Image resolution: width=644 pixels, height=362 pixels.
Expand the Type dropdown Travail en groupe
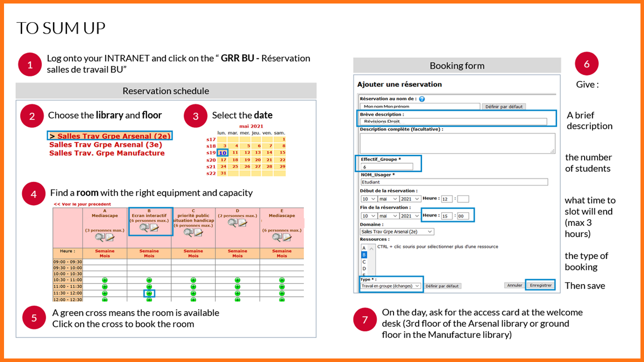(x=390, y=286)
